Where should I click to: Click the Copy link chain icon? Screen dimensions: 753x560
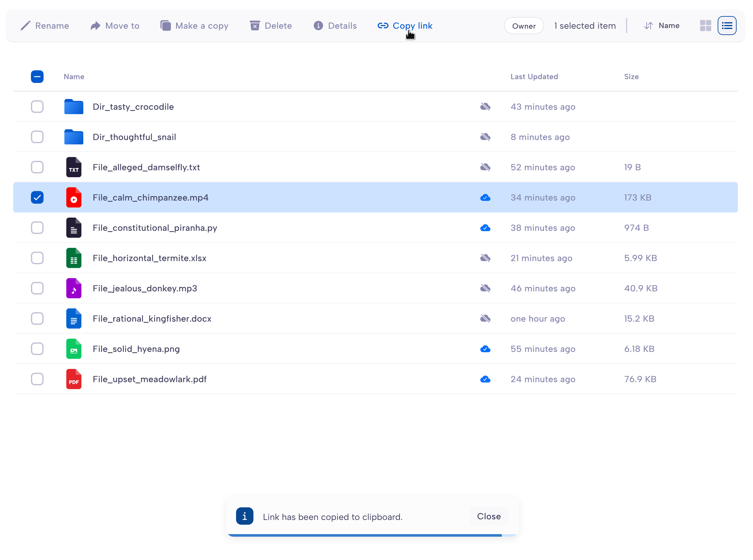[x=383, y=26]
